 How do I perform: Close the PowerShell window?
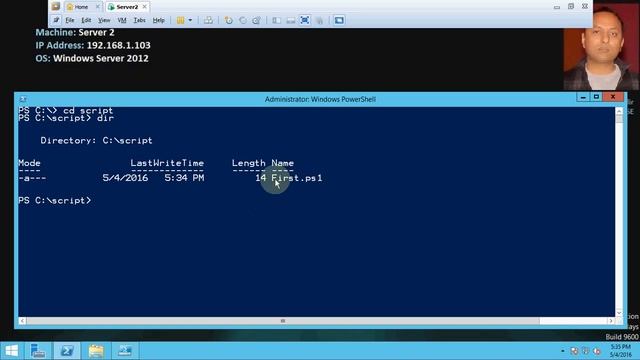coord(613,97)
